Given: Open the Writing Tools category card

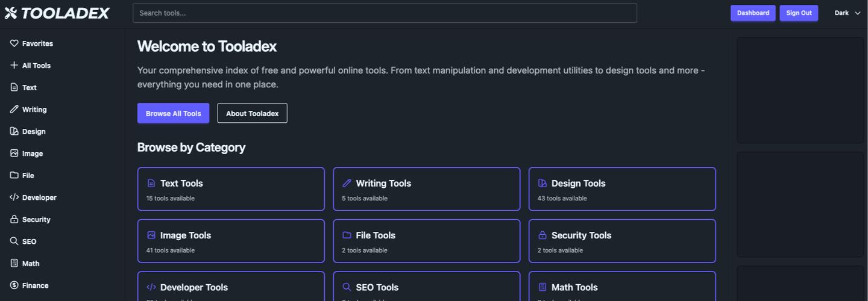Looking at the screenshot, I should pyautogui.click(x=427, y=189).
